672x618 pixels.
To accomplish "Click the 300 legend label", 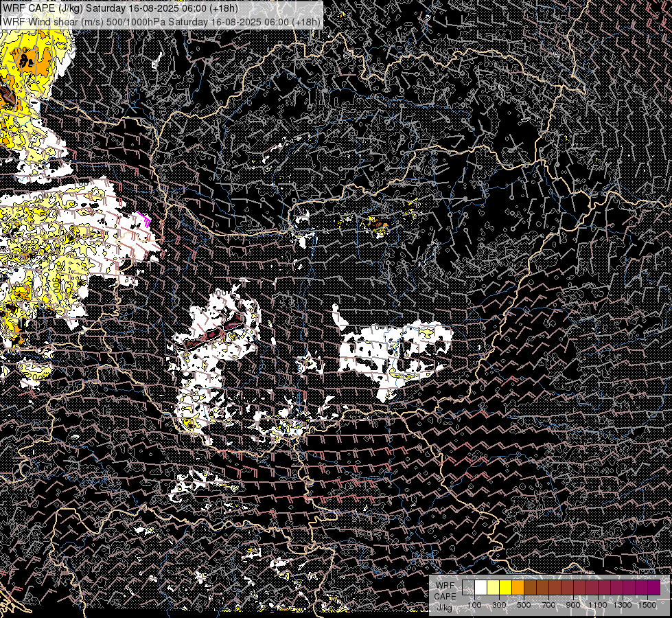I will (499, 605).
